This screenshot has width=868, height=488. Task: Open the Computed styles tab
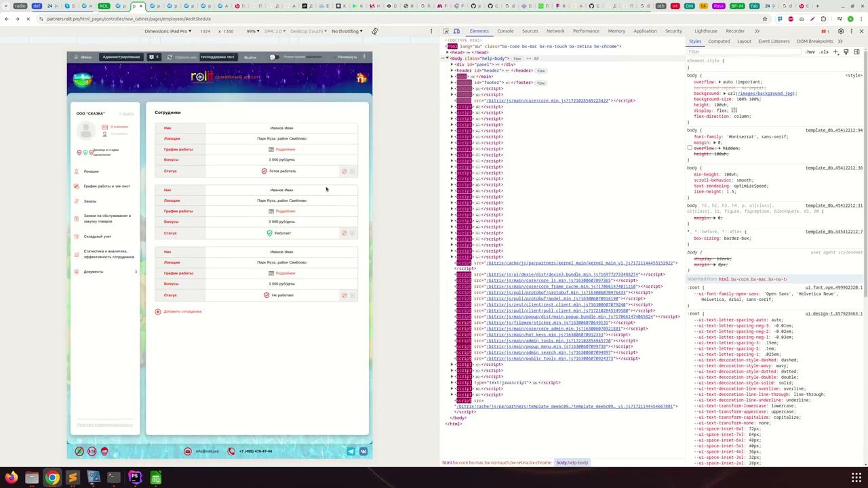[x=719, y=41]
